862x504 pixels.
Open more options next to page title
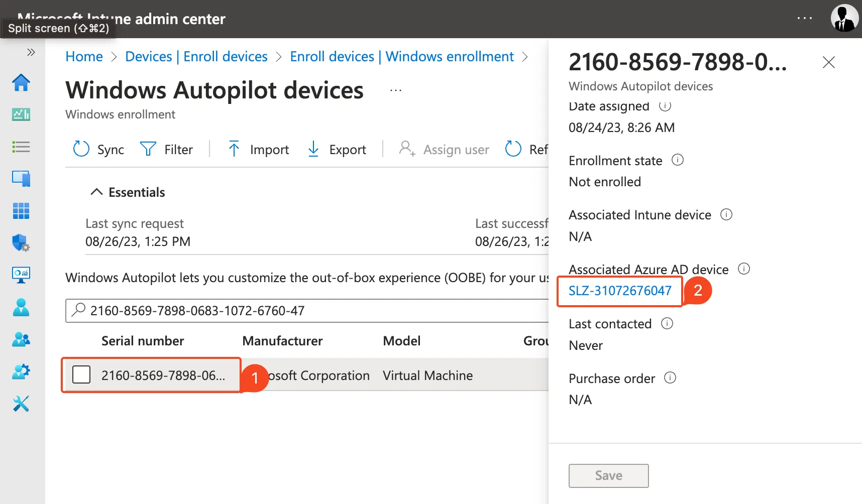pyautogui.click(x=396, y=91)
